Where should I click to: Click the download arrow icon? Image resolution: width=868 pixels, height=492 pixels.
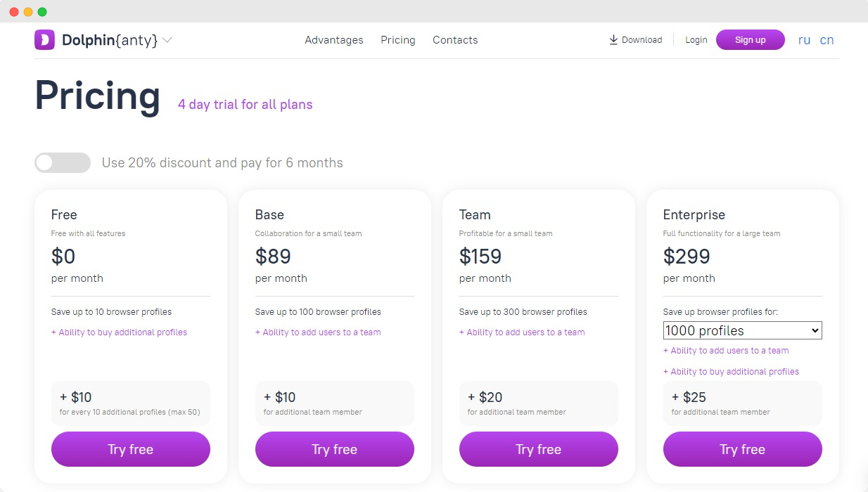click(x=613, y=40)
